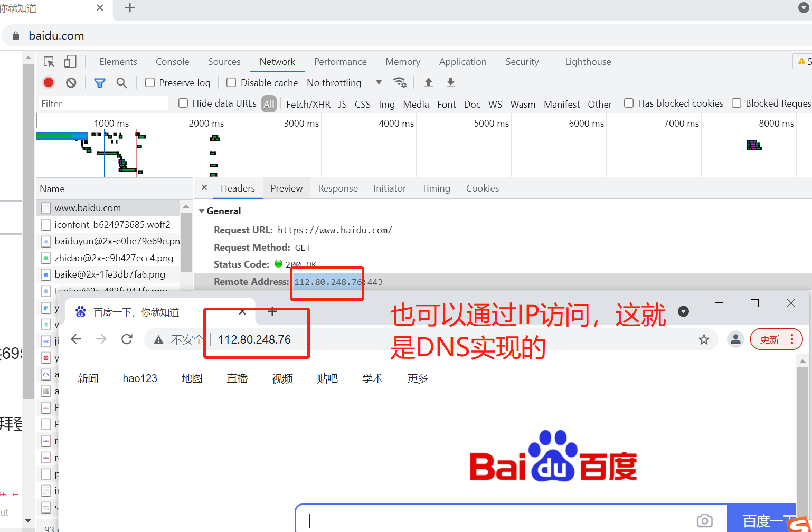
Task: Open network conditions wifi icon
Action: tap(400, 82)
